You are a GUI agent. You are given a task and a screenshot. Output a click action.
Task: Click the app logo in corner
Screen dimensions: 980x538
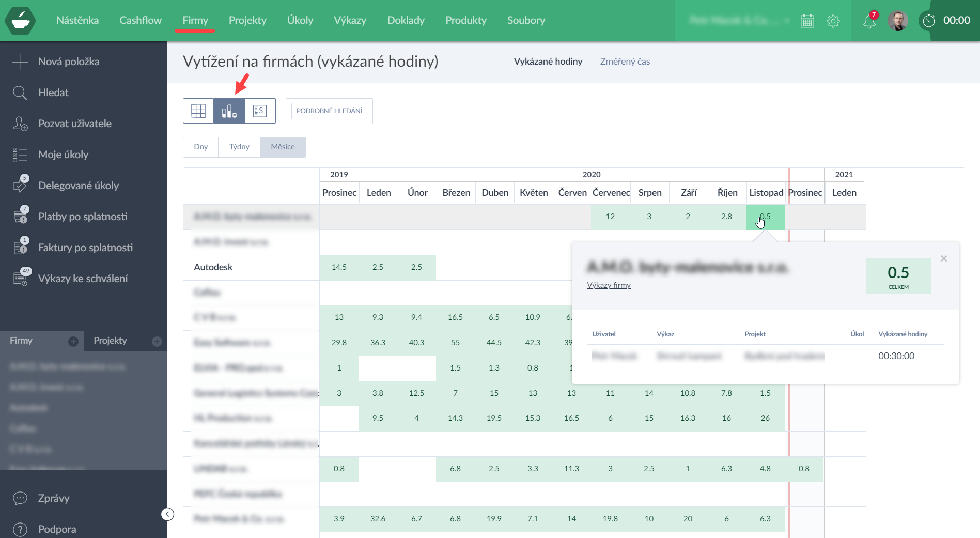click(x=20, y=21)
